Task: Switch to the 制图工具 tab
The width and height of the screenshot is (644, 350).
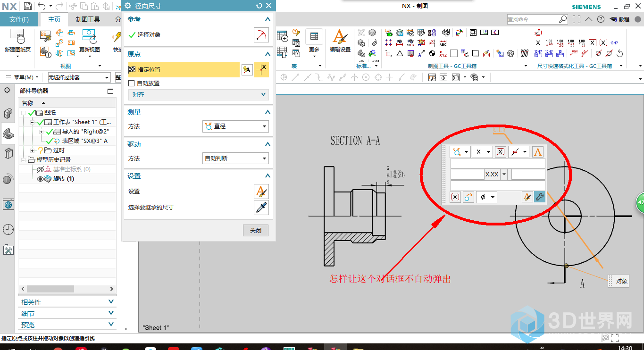Action: (x=88, y=19)
